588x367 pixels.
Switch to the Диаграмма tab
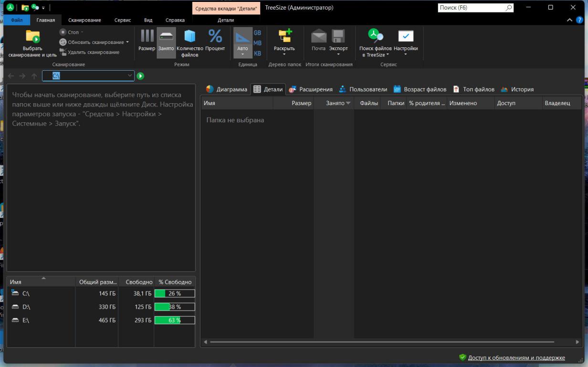(x=227, y=89)
